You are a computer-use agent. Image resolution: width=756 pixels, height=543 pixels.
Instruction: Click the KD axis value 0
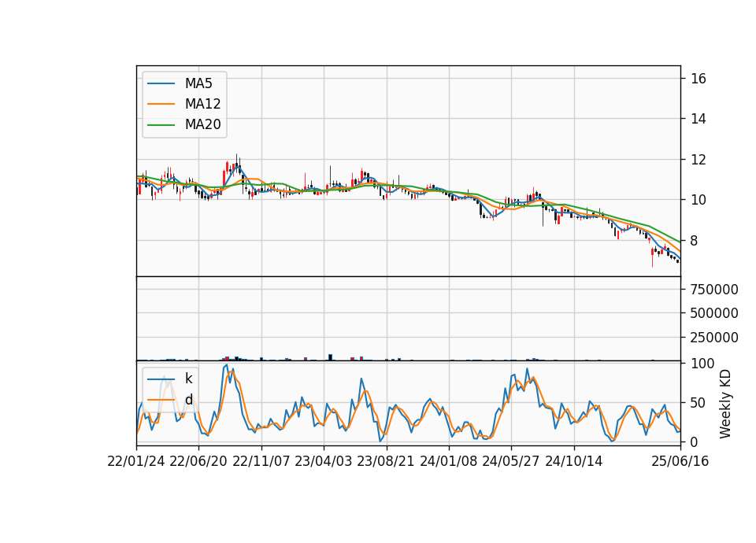pos(695,441)
